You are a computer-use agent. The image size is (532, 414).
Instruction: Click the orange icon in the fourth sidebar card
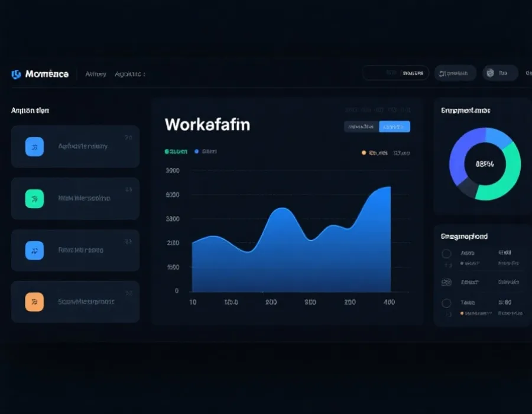tap(34, 302)
